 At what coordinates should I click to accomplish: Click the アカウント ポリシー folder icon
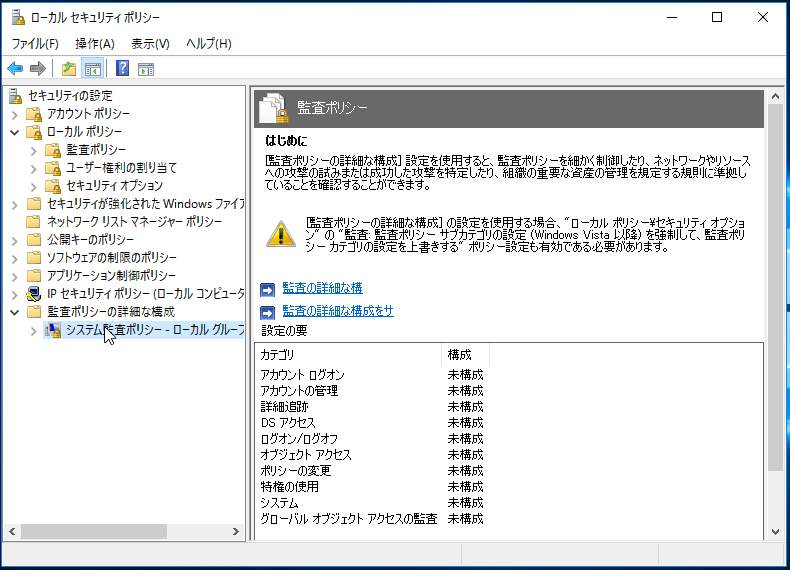click(34, 114)
